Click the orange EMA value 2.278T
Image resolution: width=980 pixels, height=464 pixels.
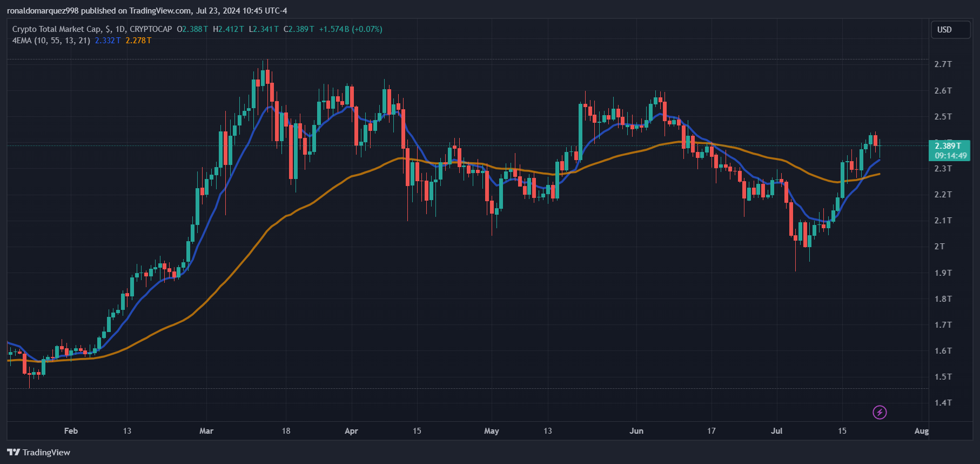click(x=138, y=41)
